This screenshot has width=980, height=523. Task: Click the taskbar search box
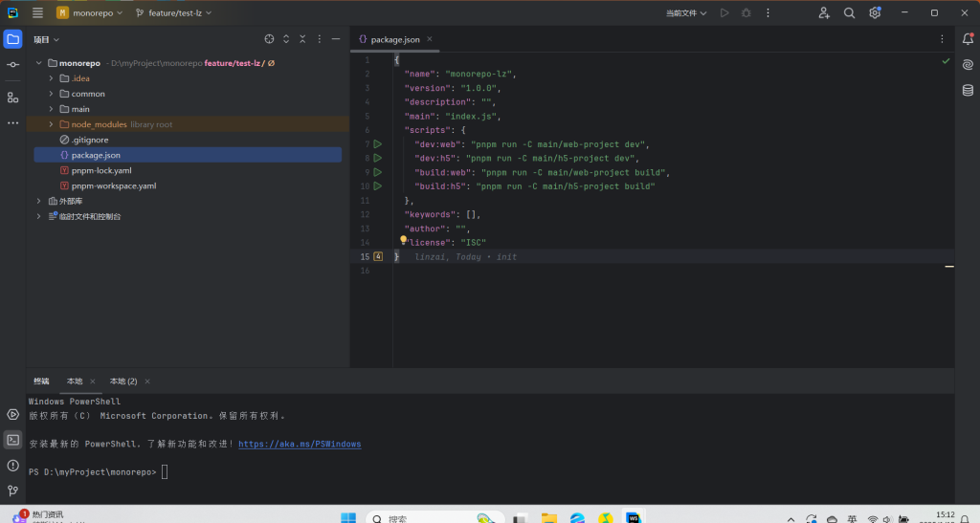435,516
